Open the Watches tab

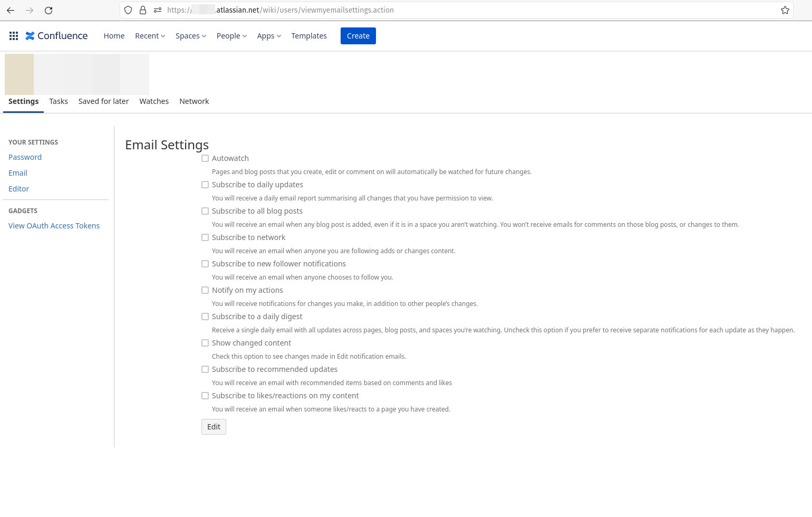154,101
